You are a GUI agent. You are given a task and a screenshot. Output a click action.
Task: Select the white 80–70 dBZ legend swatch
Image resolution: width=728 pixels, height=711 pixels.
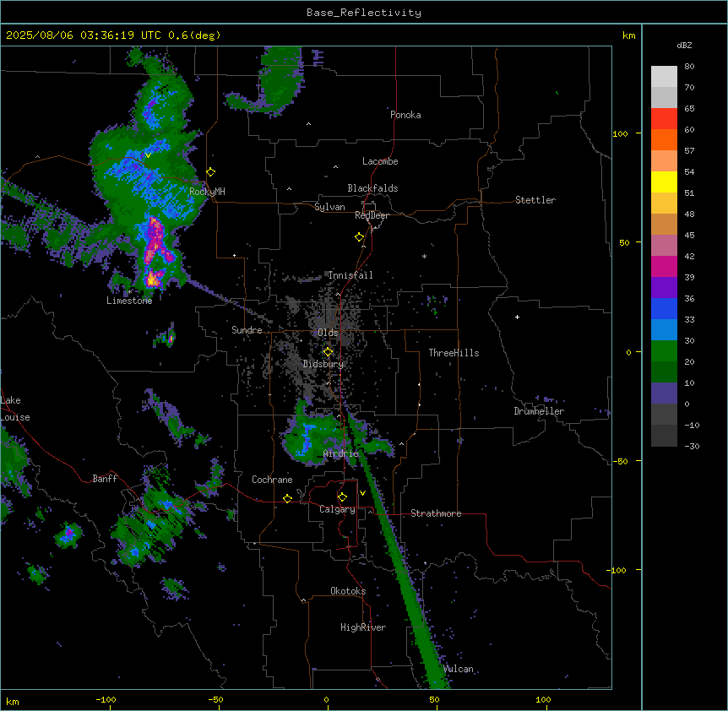pyautogui.click(x=664, y=76)
